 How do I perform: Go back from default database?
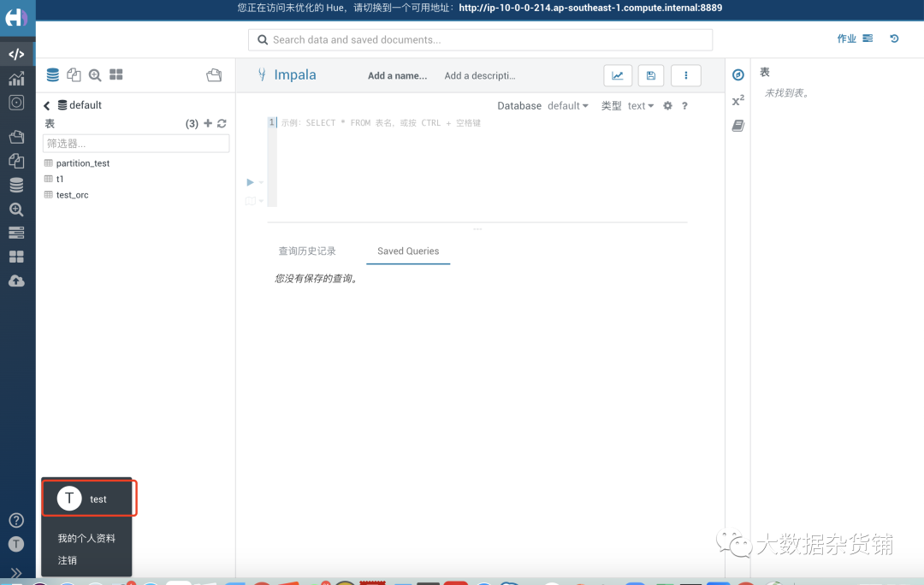46,105
